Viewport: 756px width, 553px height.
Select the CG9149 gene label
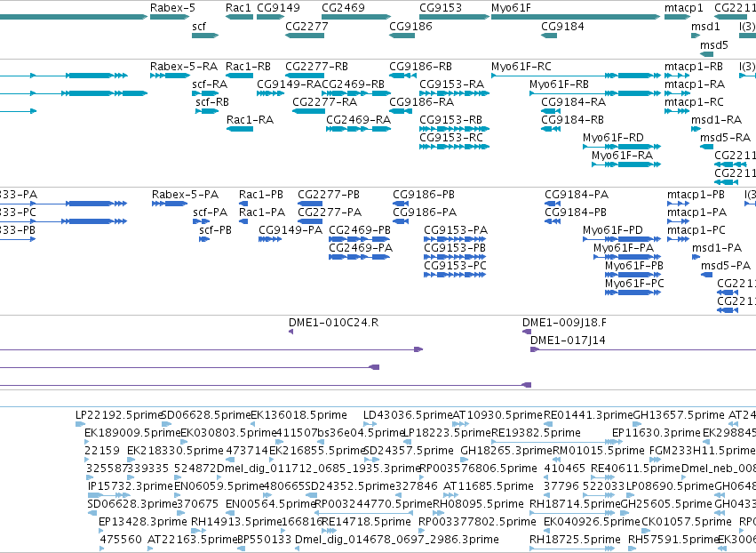pos(278,8)
